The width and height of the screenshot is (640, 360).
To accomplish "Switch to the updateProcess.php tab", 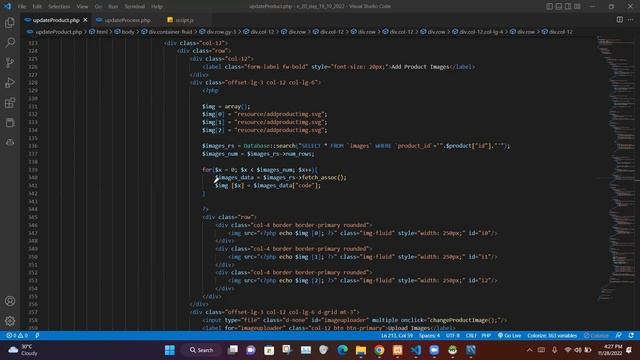I will click(124, 20).
